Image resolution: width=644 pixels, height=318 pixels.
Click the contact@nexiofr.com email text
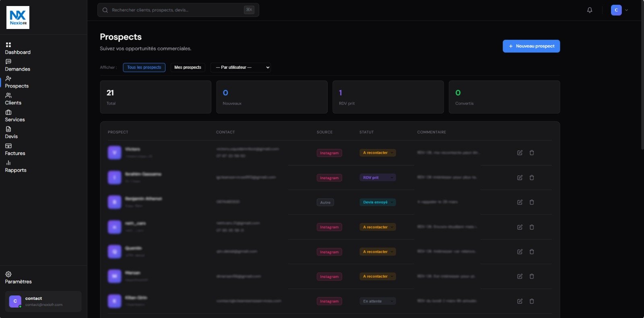pyautogui.click(x=44, y=305)
